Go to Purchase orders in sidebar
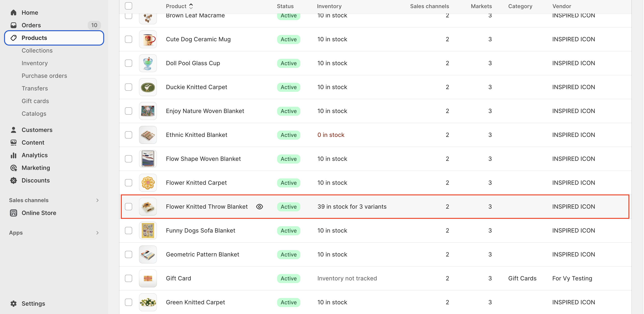Viewport: 644px width, 314px height. tap(44, 76)
